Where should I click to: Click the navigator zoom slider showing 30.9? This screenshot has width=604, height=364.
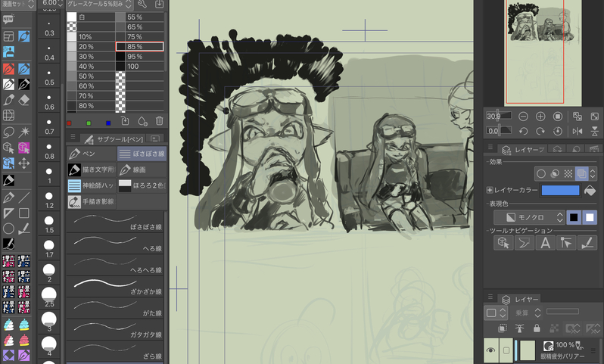coord(499,116)
